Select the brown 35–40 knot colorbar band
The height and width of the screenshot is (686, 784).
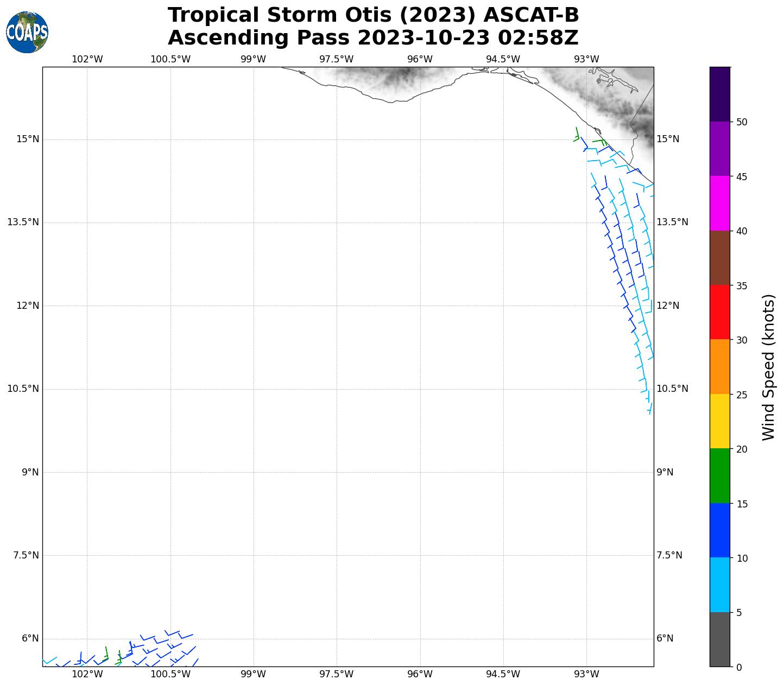coord(720,258)
